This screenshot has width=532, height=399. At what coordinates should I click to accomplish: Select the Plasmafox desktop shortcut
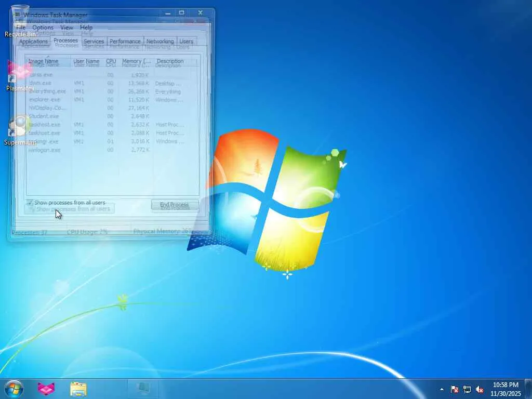[20, 75]
